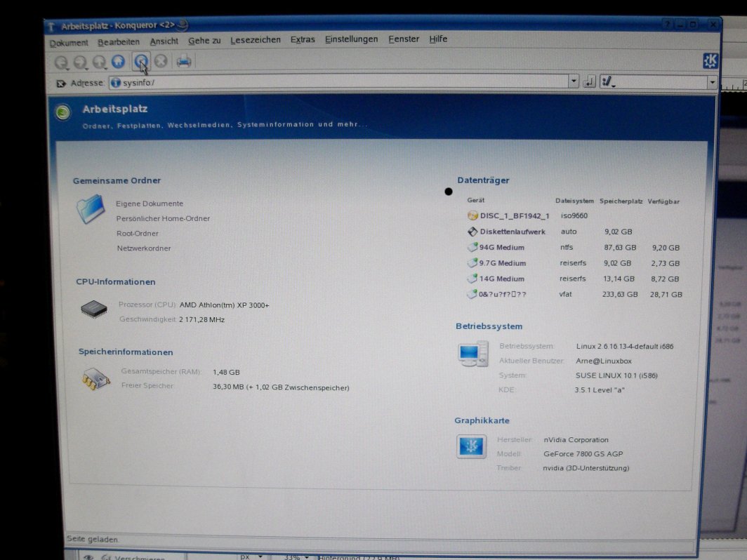Click the go button beside the address bar

[589, 82]
